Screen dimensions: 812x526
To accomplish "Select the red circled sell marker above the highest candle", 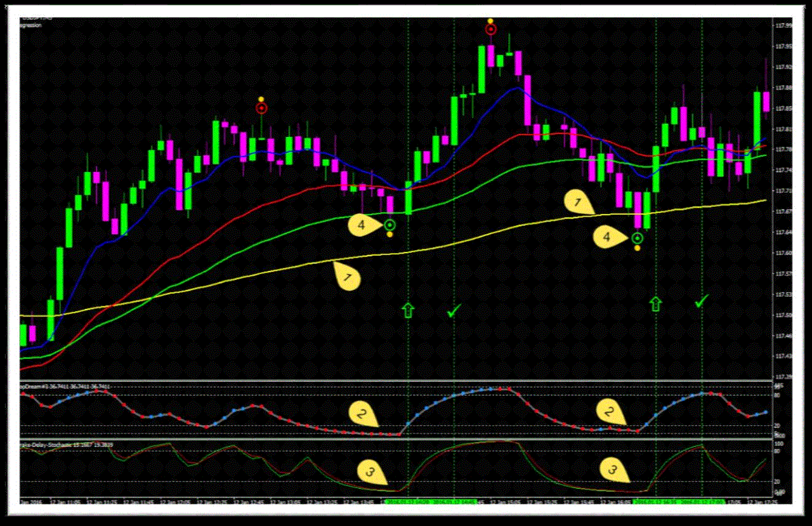I will tap(490, 29).
